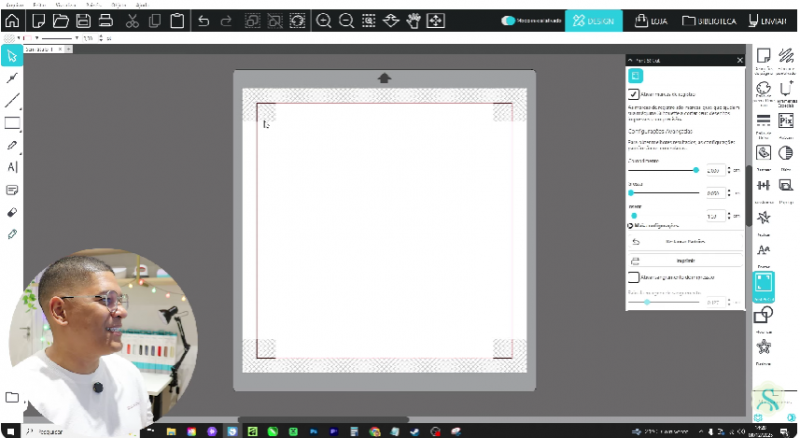Select the Text tool in left toolbar

coord(12,167)
